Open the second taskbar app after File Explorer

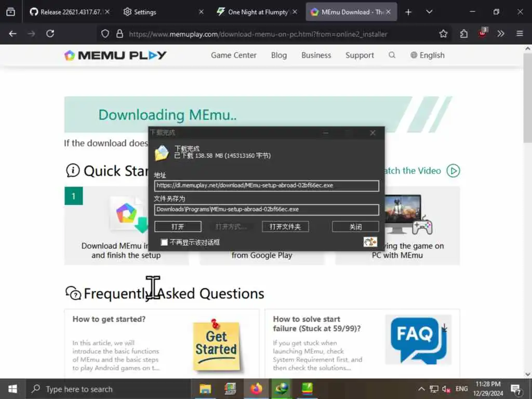point(231,389)
